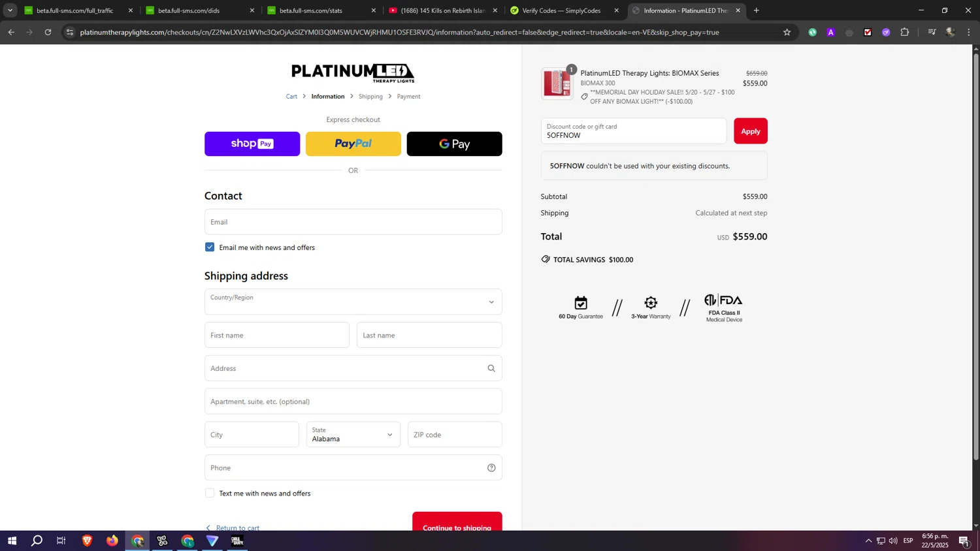Open Windows taskbar search
Image resolution: width=980 pixels, height=551 pixels.
tap(37, 541)
